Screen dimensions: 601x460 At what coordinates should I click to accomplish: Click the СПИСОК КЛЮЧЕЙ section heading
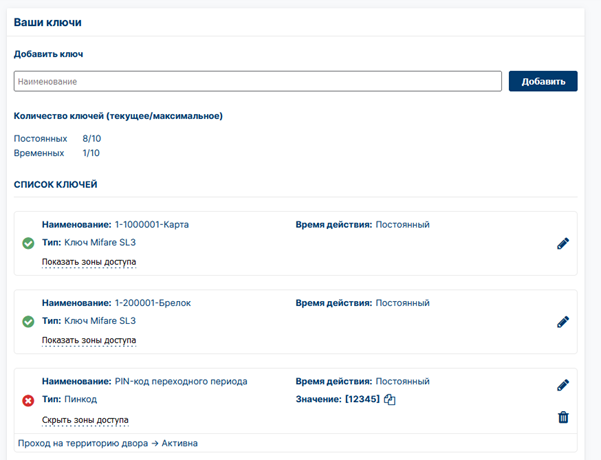click(56, 184)
